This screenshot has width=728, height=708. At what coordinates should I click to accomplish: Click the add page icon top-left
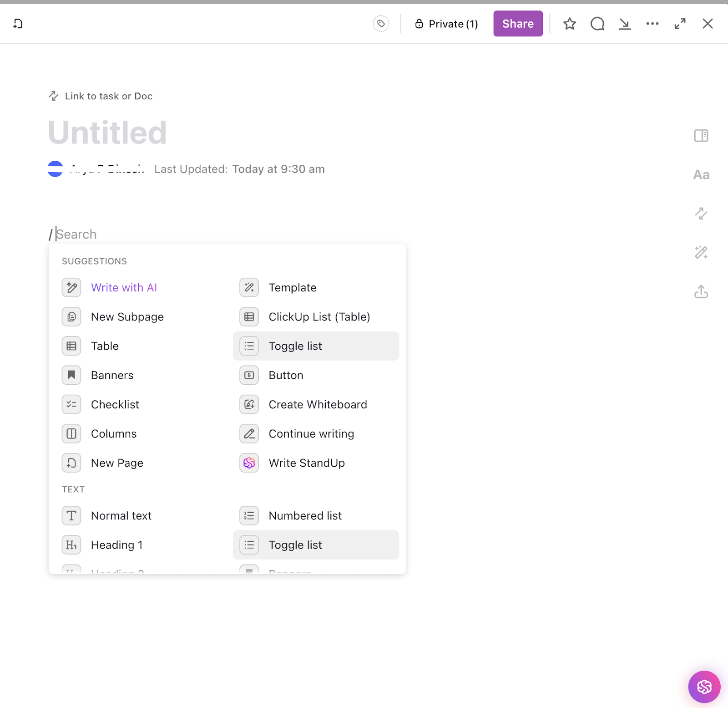18,24
